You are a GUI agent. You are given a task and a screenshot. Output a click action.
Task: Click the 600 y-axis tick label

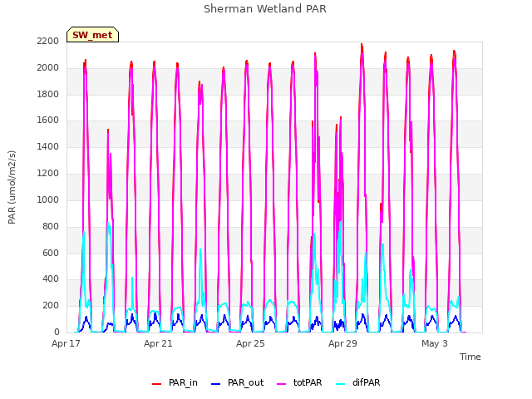pos(51,253)
